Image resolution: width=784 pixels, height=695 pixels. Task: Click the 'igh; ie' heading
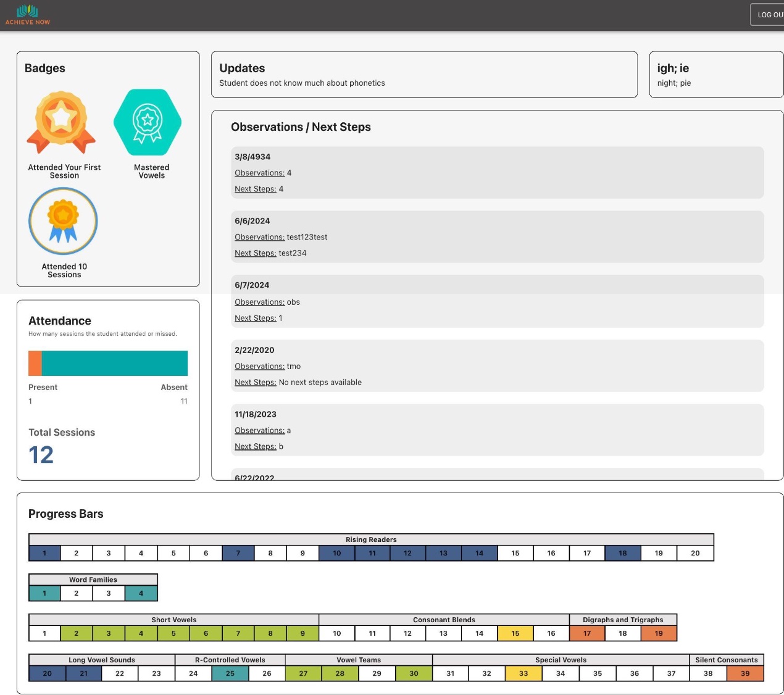pyautogui.click(x=673, y=68)
